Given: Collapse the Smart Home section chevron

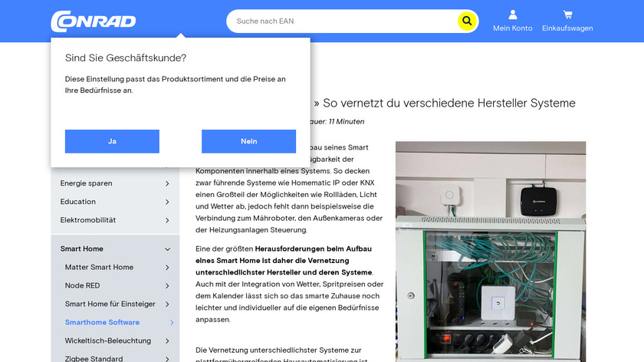Looking at the screenshot, I should [167, 249].
